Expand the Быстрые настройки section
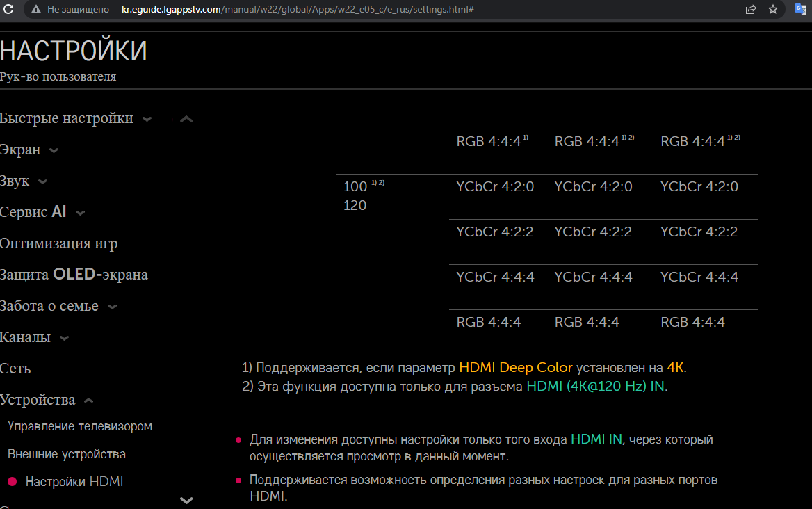Screen dimensions: 812x509 [x=147, y=119]
